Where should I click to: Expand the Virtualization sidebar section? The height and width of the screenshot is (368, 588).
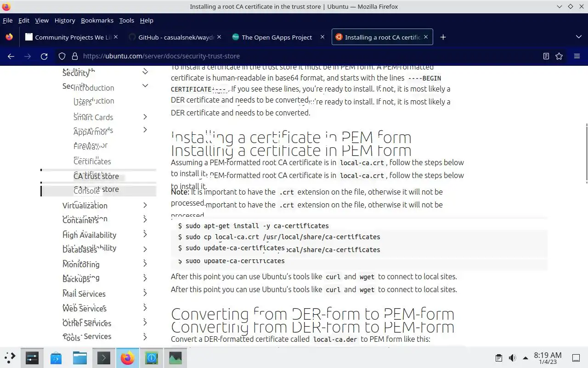coord(145,205)
